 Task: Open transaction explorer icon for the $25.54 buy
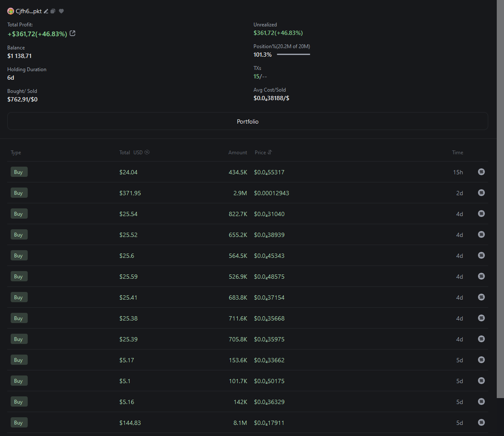481,214
